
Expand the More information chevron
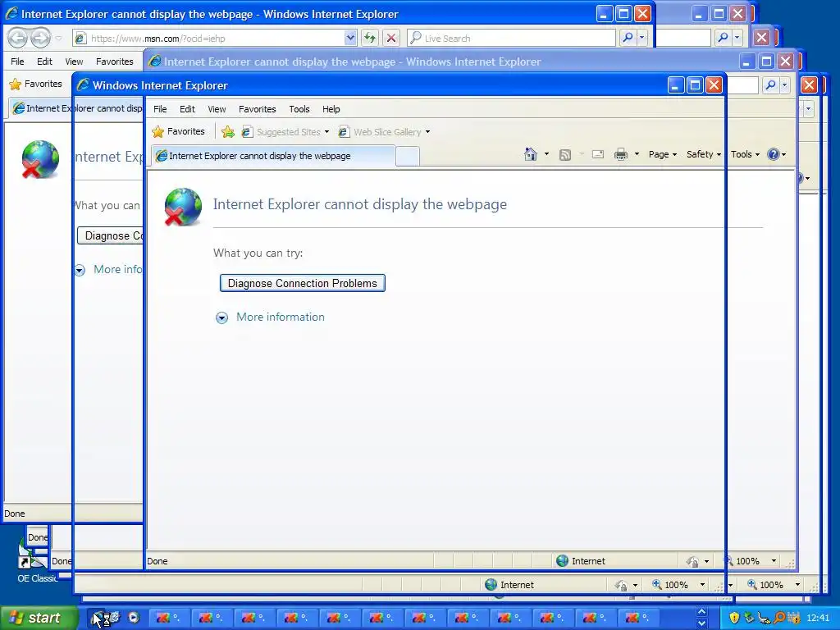221,317
